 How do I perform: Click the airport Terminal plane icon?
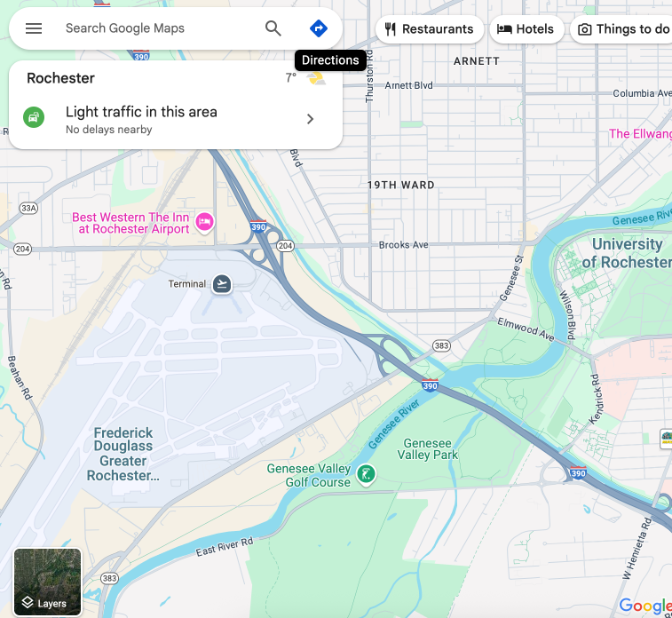pyautogui.click(x=222, y=284)
